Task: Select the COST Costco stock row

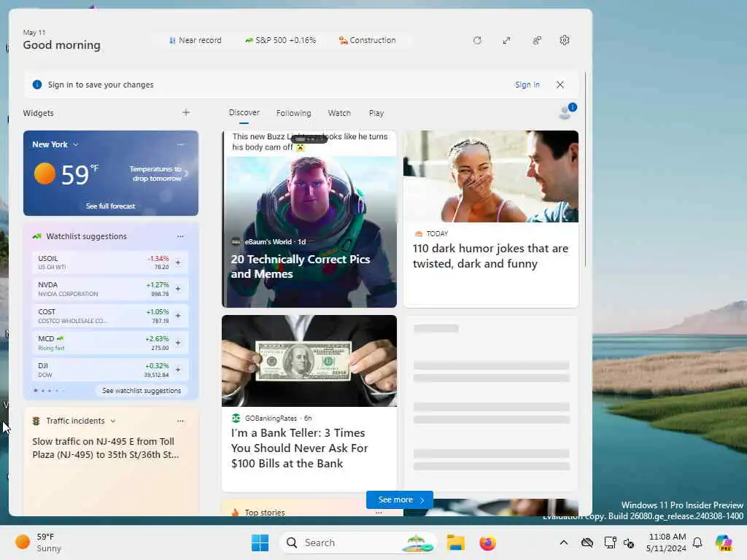Action: coord(110,315)
